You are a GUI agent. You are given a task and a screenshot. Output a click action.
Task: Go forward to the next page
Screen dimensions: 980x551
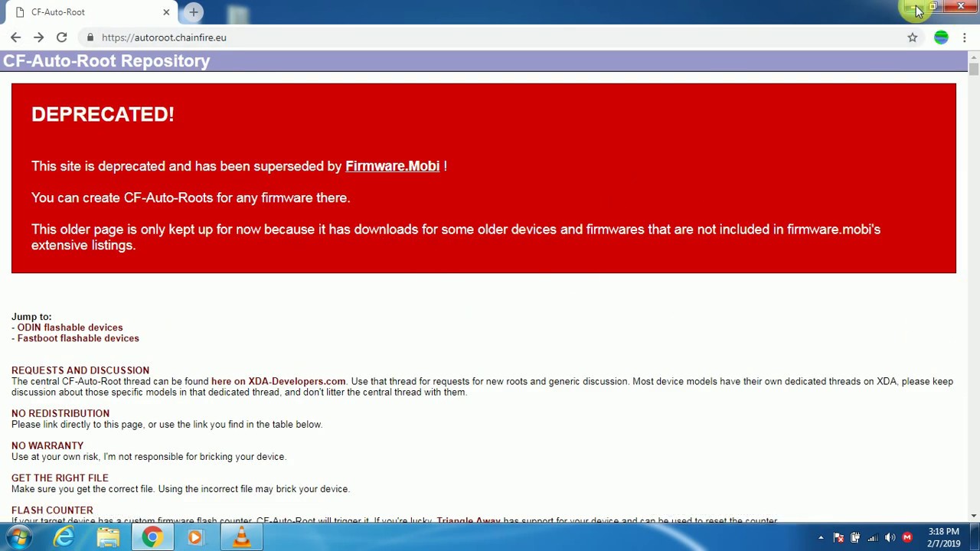[x=38, y=37]
